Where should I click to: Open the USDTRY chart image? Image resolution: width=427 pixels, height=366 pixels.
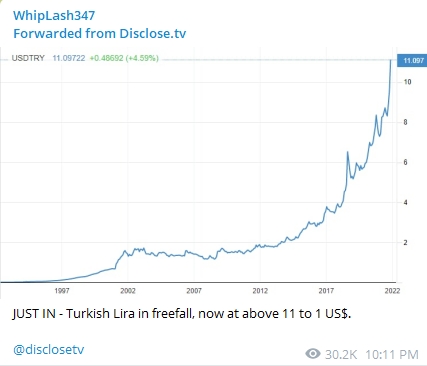tap(213, 173)
